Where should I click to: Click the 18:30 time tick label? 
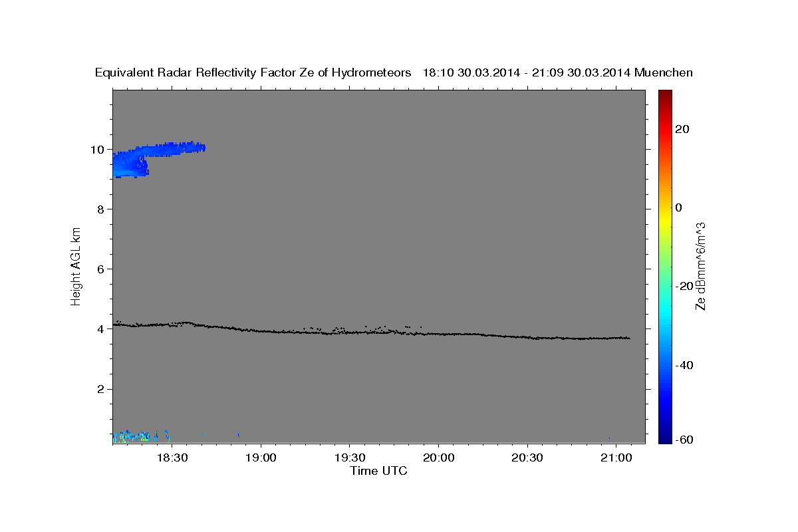[172, 458]
